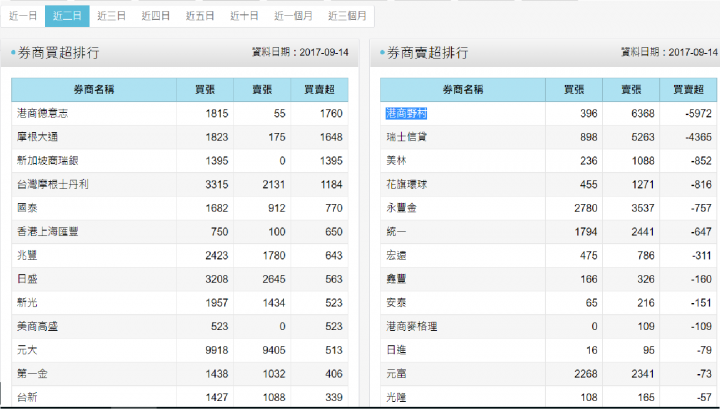
Task: Click broker name 第一金
Action: coord(32,374)
